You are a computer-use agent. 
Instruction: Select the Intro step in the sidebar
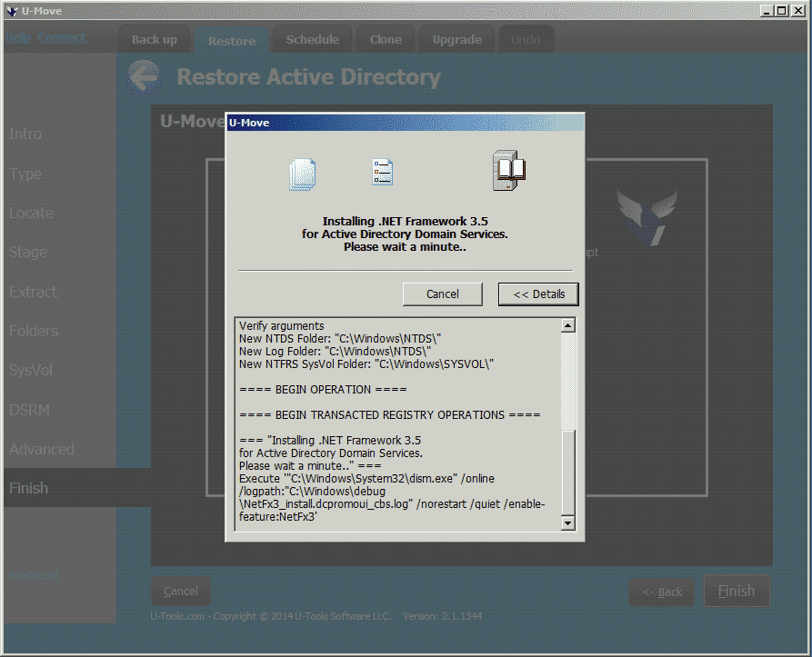(x=25, y=134)
